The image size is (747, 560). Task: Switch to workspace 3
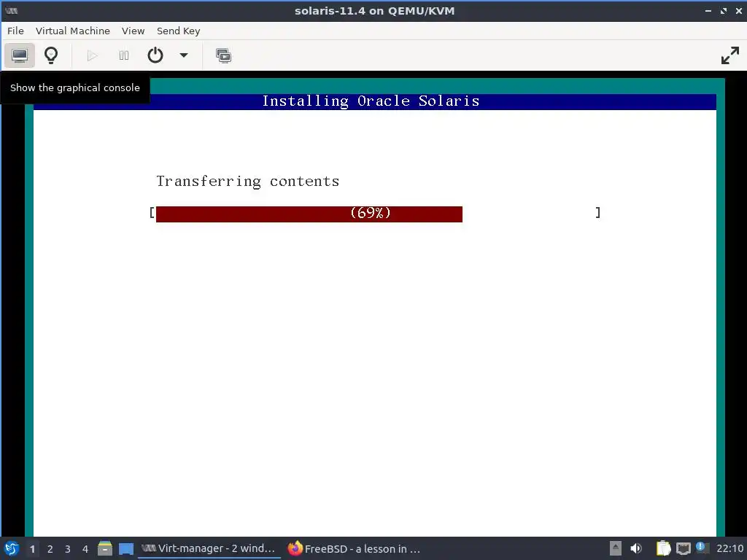coord(68,549)
